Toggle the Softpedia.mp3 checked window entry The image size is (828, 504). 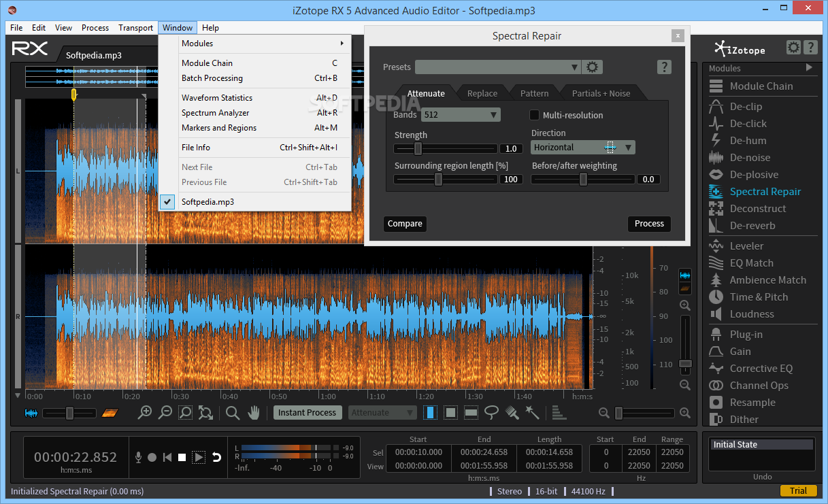255,202
